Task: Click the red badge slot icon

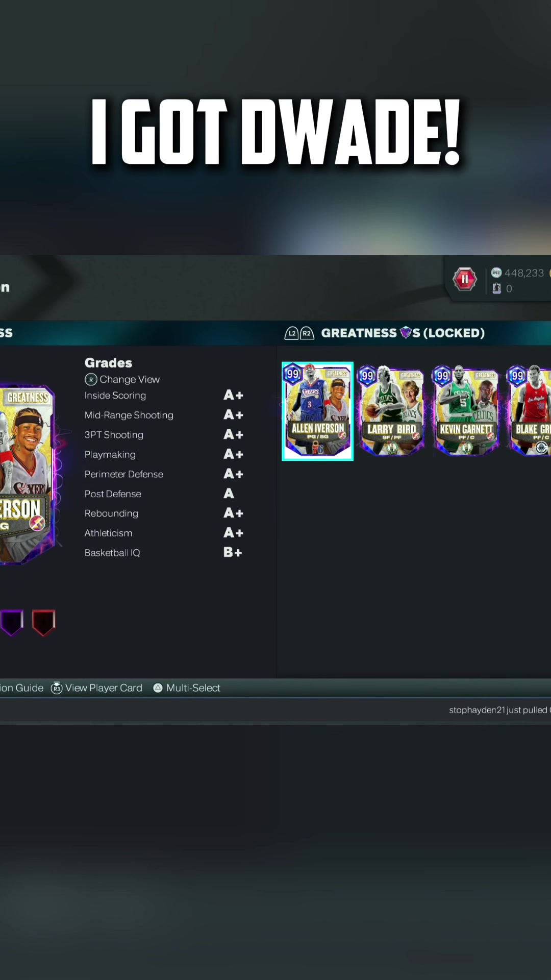Action: click(43, 622)
